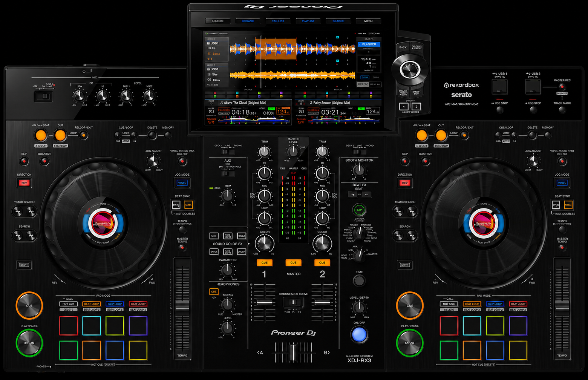Open the SOURCE tab on the screen
588x380 pixels.
217,21
